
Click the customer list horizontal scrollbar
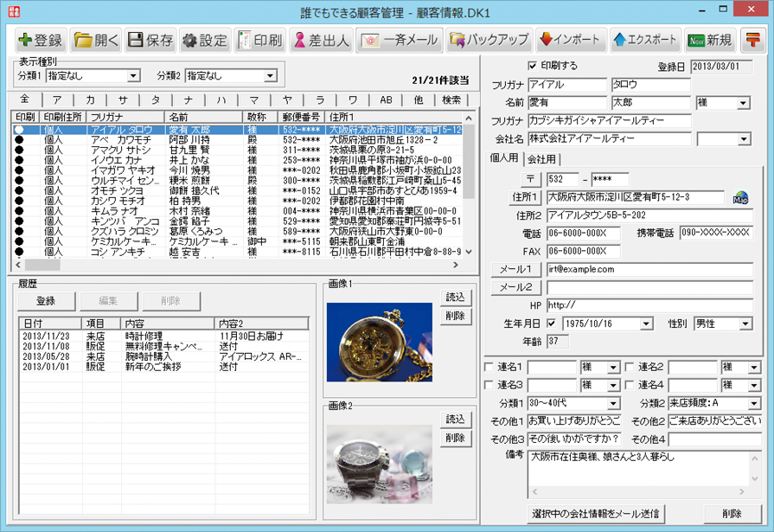pyautogui.click(x=242, y=265)
